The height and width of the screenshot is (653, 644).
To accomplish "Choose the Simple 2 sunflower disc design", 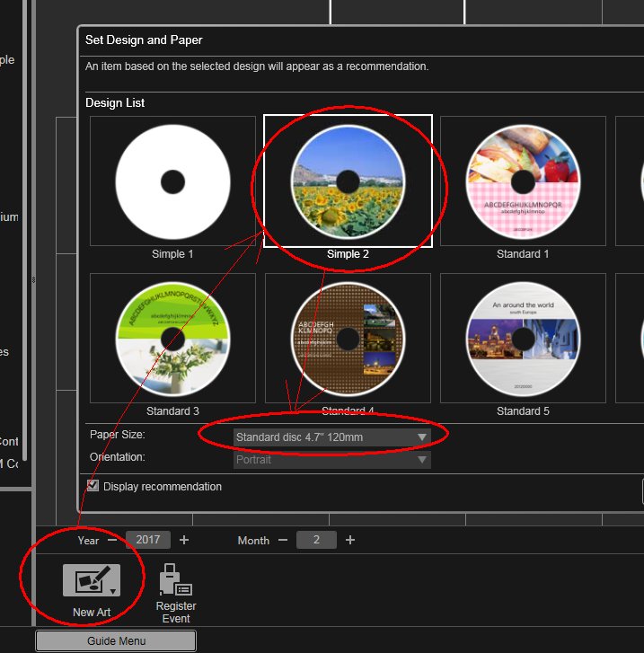I will pyautogui.click(x=348, y=181).
